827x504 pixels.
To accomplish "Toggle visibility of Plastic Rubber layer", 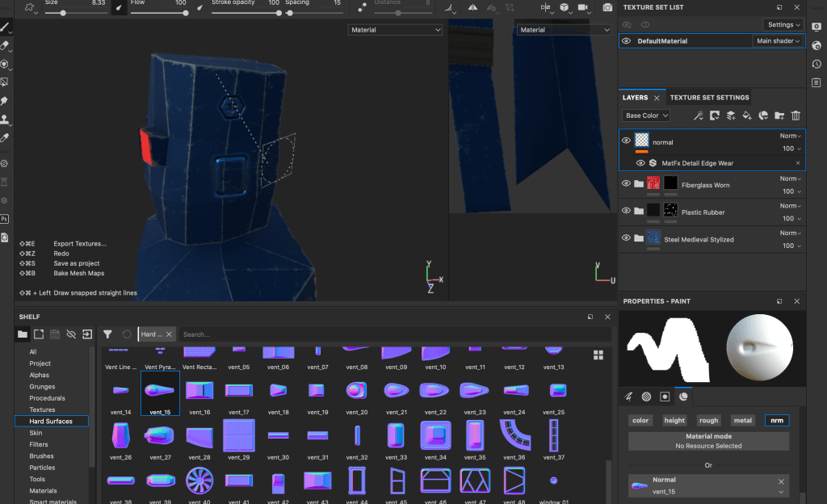I will [626, 210].
